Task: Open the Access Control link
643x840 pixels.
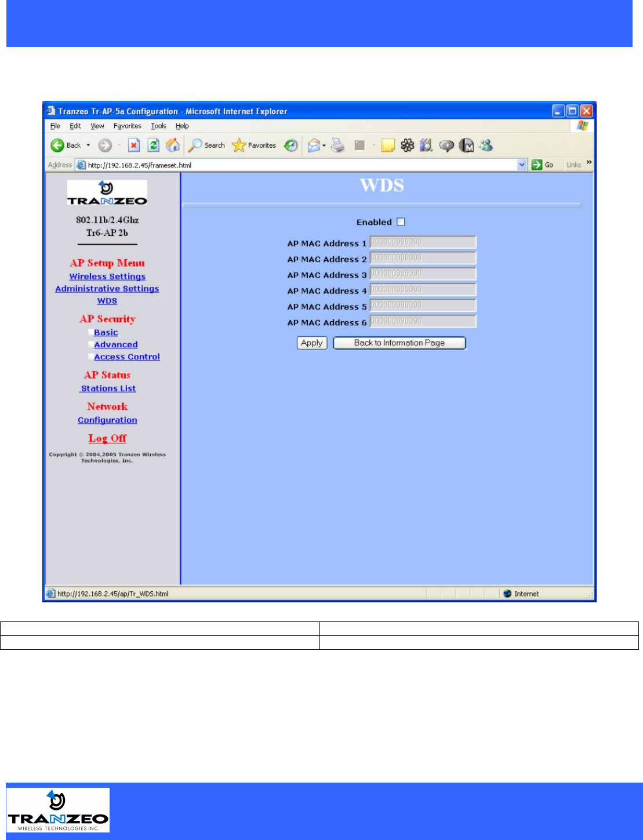Action: 127,357
